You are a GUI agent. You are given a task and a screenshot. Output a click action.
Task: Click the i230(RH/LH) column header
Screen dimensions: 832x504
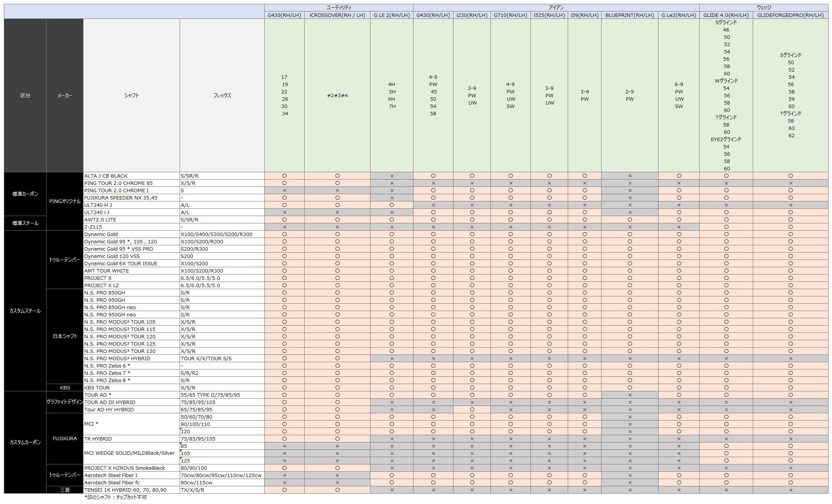coord(472,15)
